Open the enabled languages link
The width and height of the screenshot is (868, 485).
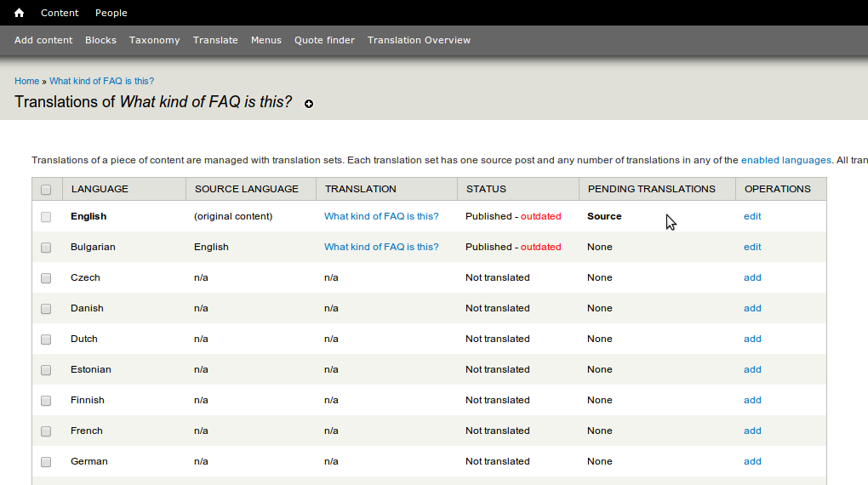point(785,160)
